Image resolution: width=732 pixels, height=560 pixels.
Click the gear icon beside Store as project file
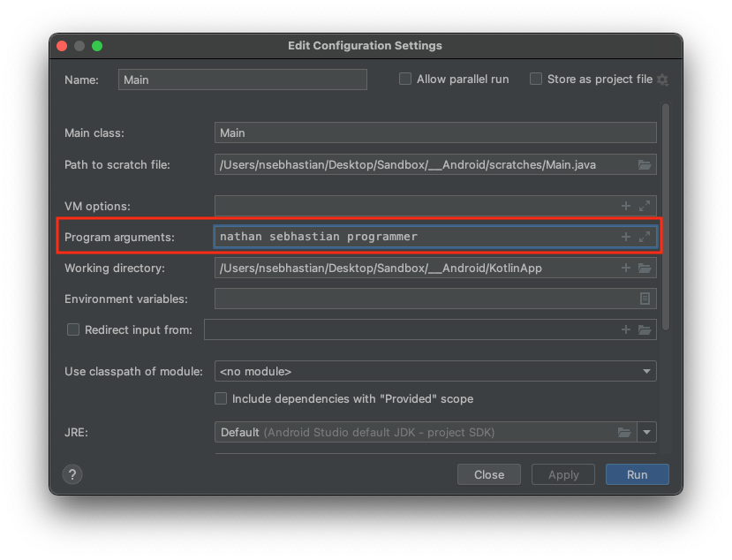[662, 79]
